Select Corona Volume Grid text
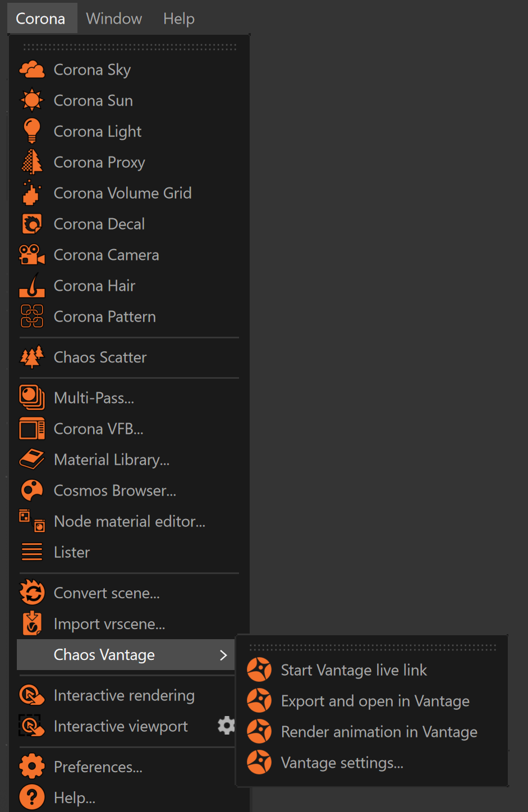This screenshot has height=812, width=528. [123, 193]
